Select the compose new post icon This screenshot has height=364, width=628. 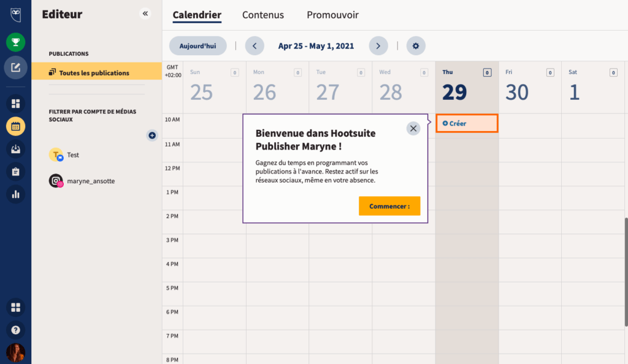(x=15, y=67)
